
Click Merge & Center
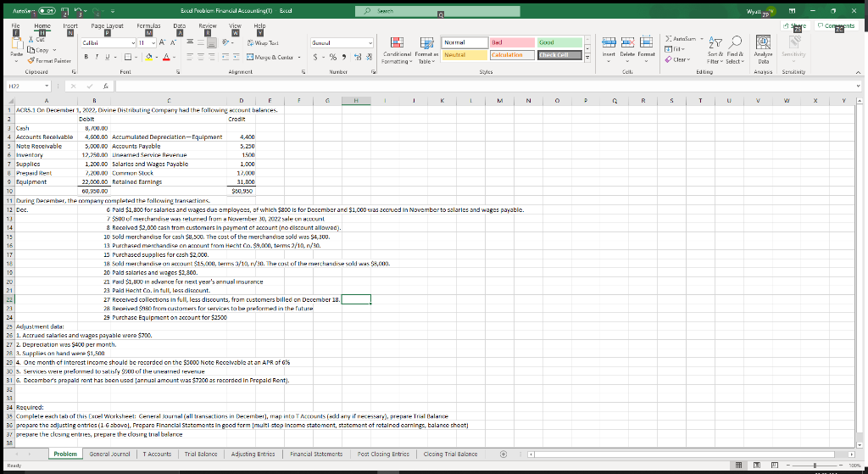coord(270,57)
